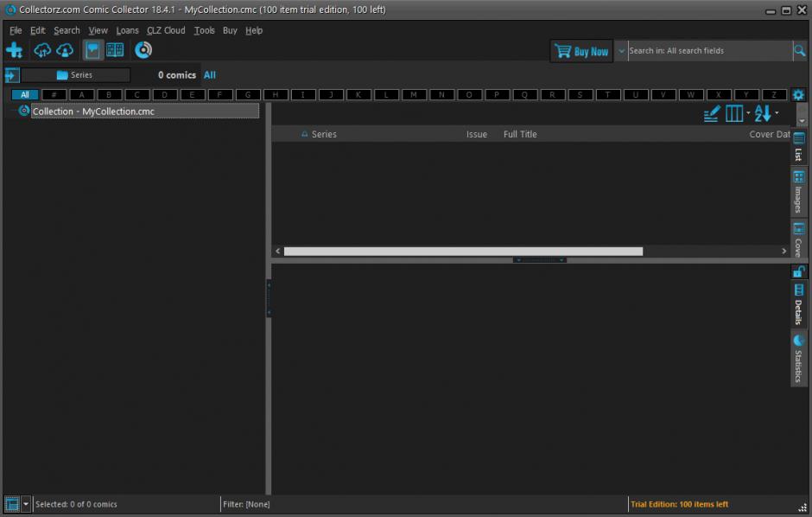Open the search fields dropdown arrow
This screenshot has width=812, height=517.
621,51
